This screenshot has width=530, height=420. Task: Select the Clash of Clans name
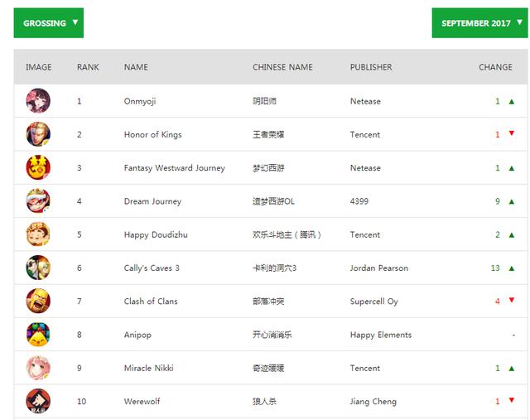coord(151,301)
